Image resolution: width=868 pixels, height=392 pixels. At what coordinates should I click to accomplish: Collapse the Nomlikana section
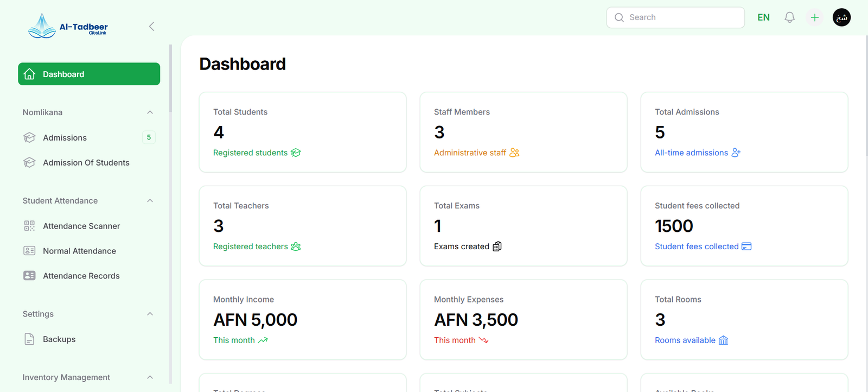point(150,112)
